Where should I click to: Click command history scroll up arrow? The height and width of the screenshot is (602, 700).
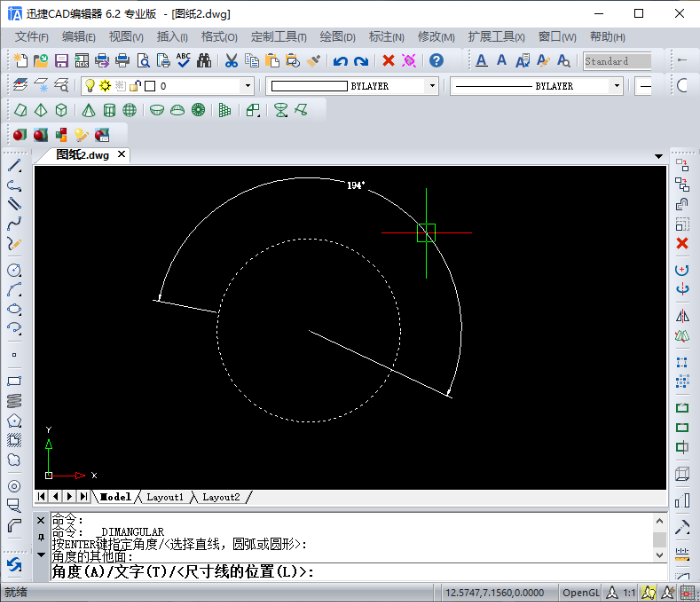pyautogui.click(x=660, y=521)
